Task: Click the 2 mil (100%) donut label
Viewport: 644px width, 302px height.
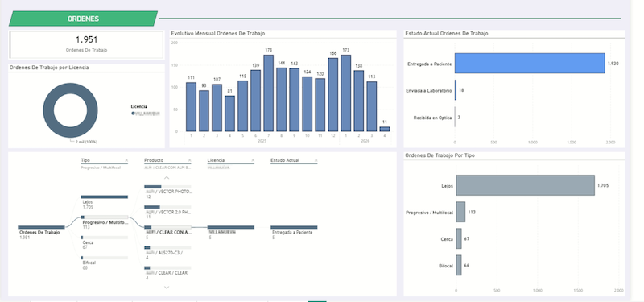Action: pyautogui.click(x=86, y=142)
